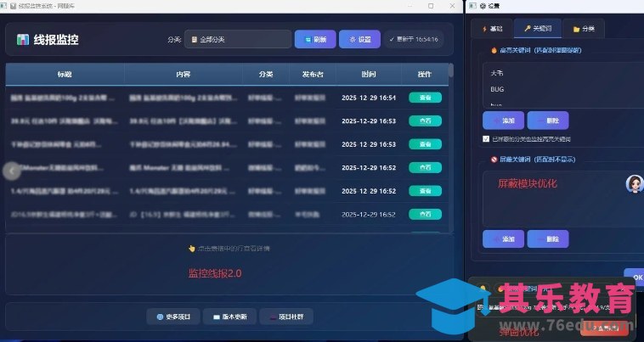644x342 pixels.
Task: Click 查看 for the Monster row
Action: click(425, 168)
